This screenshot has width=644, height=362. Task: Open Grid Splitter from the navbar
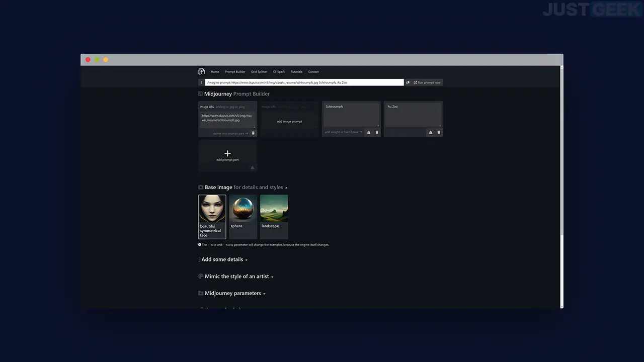click(259, 72)
